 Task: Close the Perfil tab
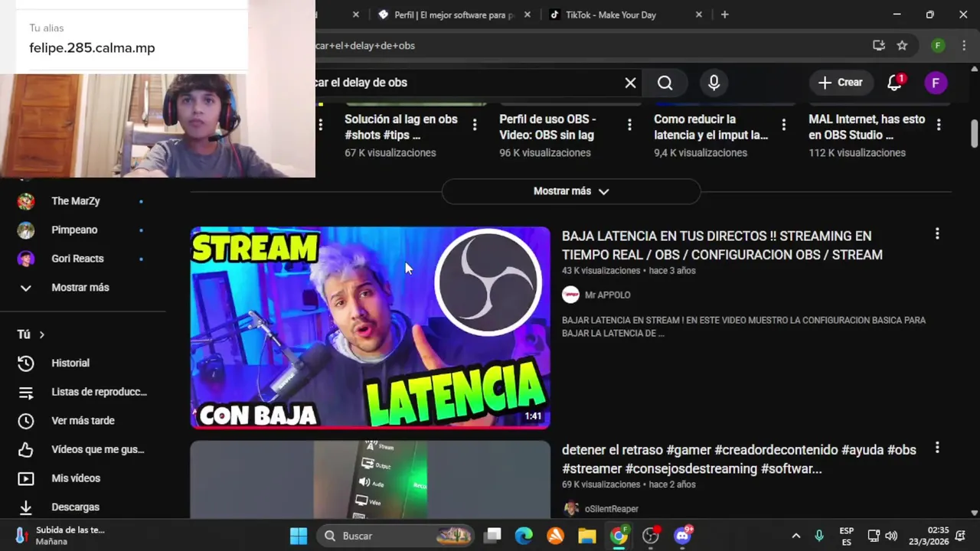tap(528, 15)
